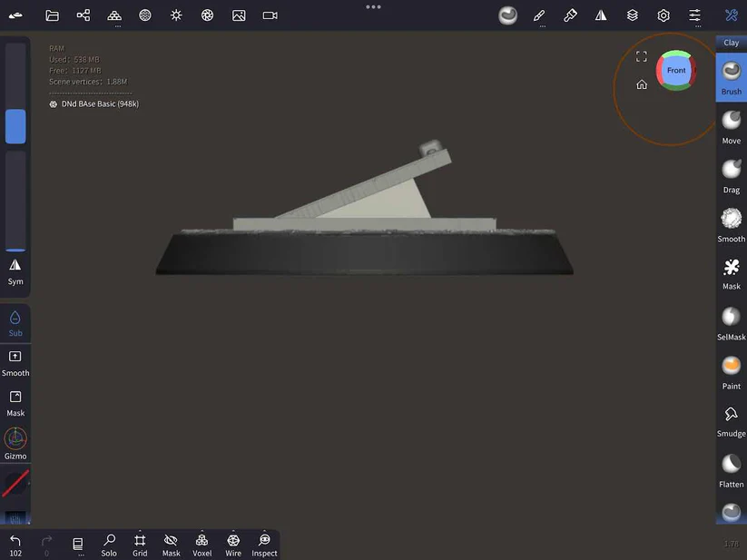Open the interface sliders menu
This screenshot has width=747, height=560.
(x=694, y=15)
